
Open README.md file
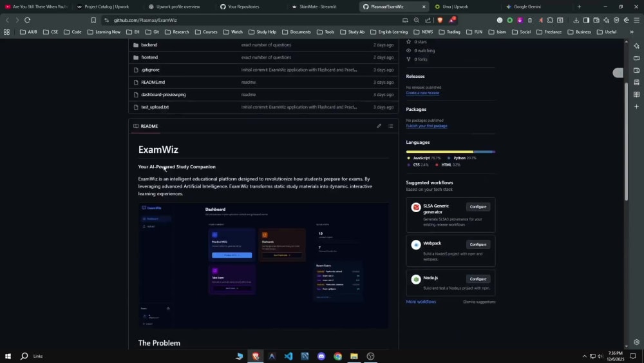(x=153, y=83)
